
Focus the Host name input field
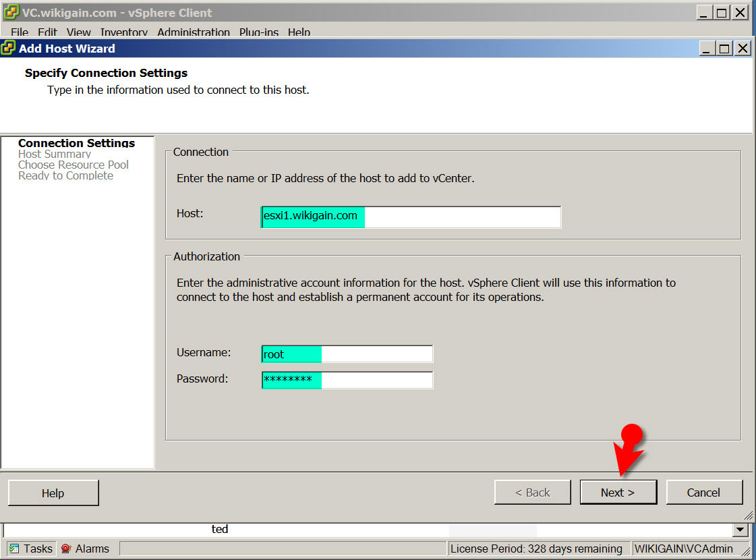(x=411, y=217)
